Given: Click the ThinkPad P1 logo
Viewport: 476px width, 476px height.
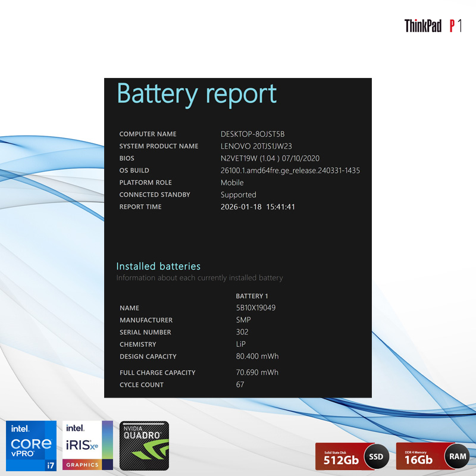Looking at the screenshot, I should point(433,26).
